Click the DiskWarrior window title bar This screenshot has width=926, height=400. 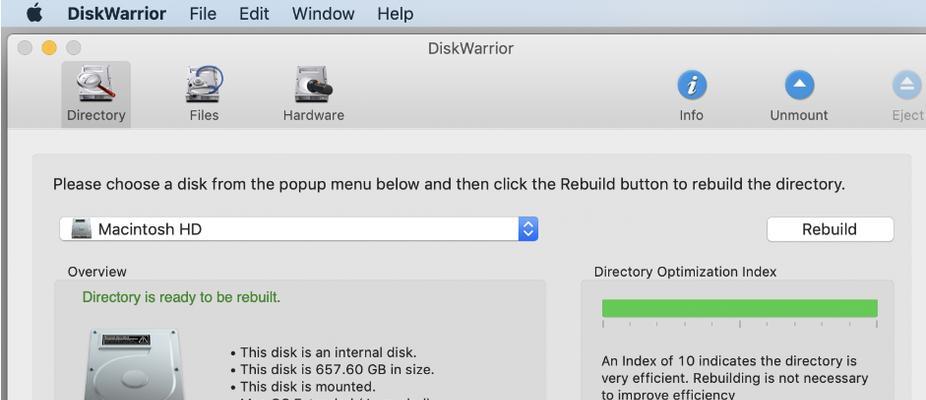click(470, 48)
